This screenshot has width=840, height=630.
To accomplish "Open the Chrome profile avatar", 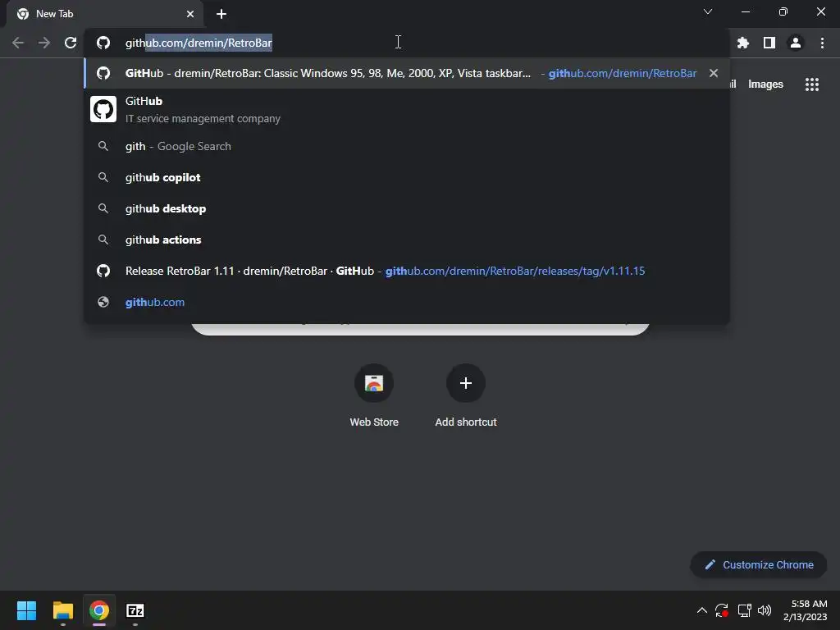I will pos(796,43).
